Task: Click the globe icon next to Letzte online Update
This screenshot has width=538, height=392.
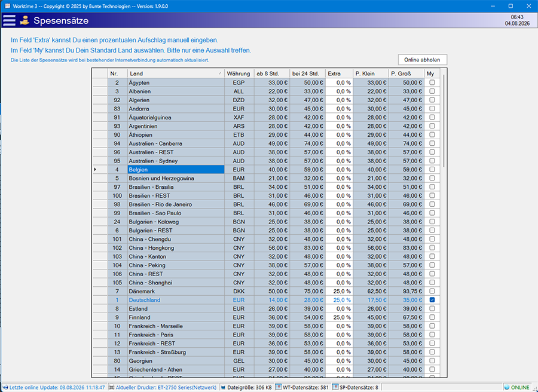Action: click(5, 387)
